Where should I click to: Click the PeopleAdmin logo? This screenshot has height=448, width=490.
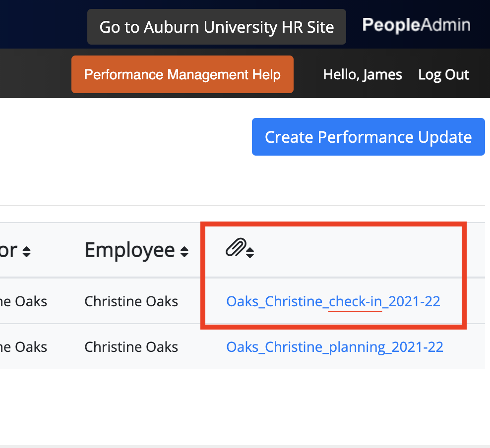[416, 25]
